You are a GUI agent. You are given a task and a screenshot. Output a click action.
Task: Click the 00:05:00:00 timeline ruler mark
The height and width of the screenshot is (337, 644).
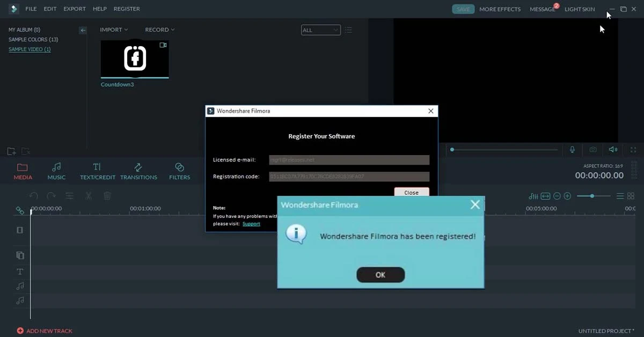(x=541, y=208)
